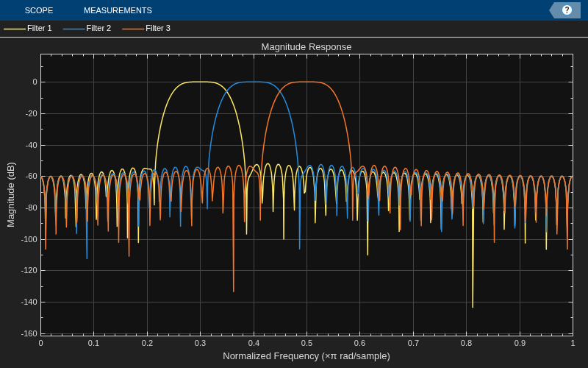
Task: Select the Normalized Frequency x-axis label
Action: pyautogui.click(x=306, y=356)
